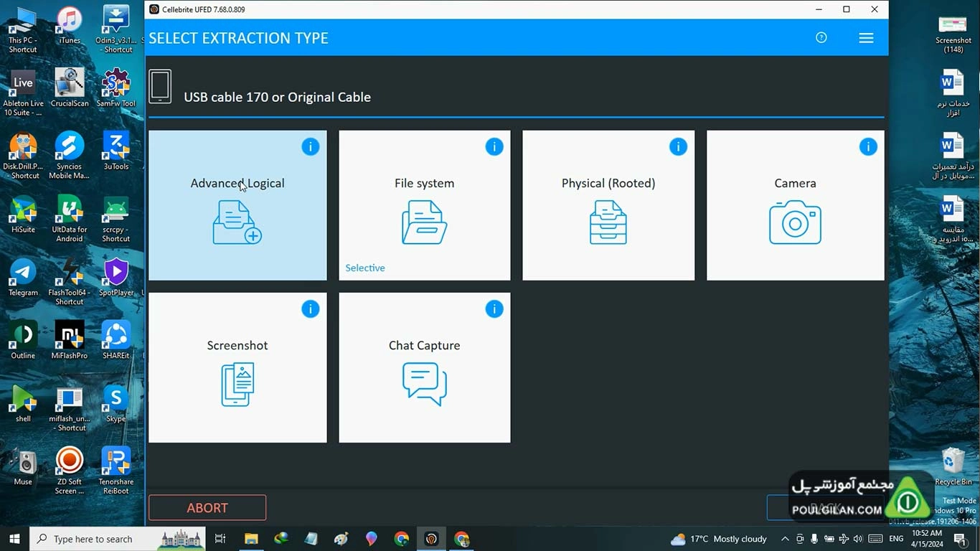Open SpotPlayer desktop icon

(x=116, y=278)
